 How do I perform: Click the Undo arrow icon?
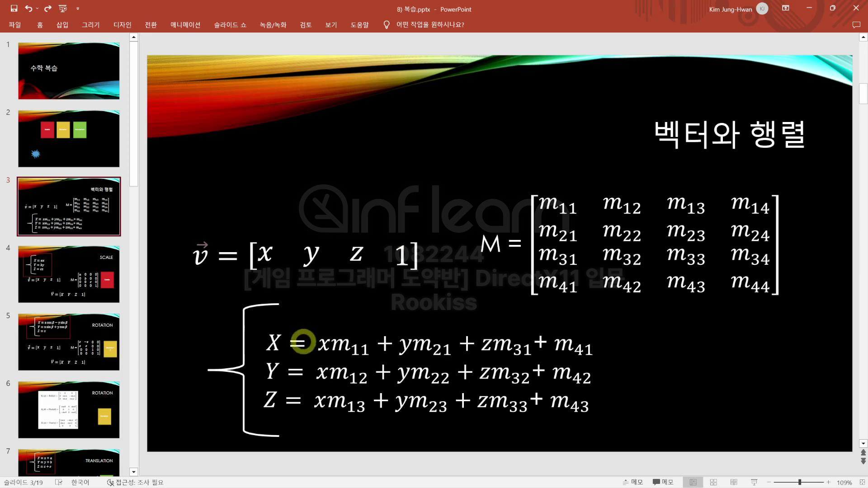click(x=28, y=9)
